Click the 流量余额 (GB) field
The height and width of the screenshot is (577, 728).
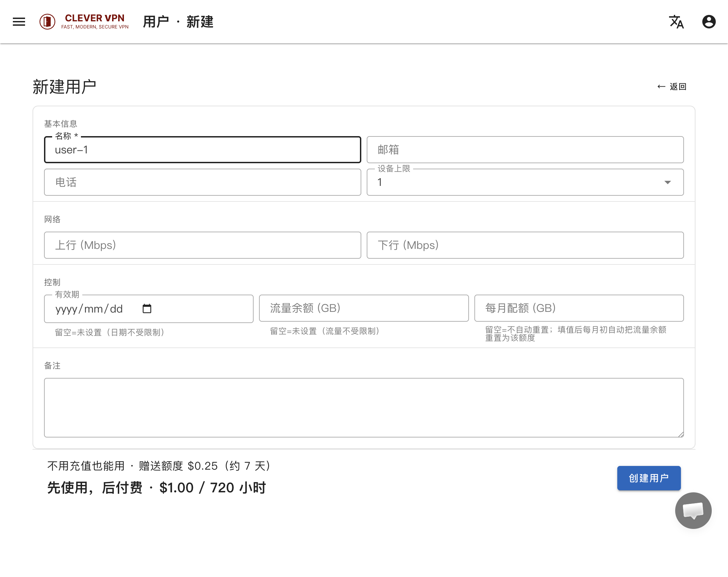pyautogui.click(x=364, y=308)
